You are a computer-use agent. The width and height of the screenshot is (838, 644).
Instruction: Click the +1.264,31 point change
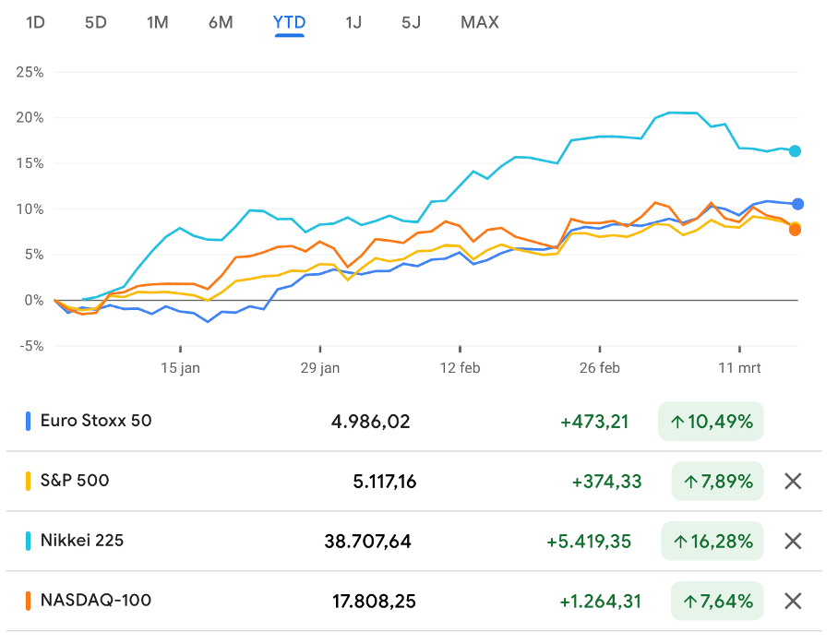tap(600, 602)
